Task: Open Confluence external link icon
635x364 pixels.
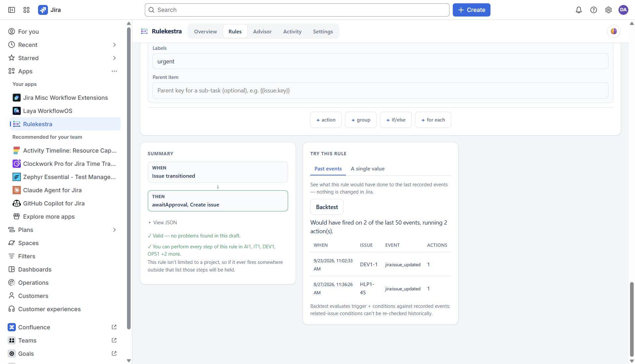Action: point(114,327)
